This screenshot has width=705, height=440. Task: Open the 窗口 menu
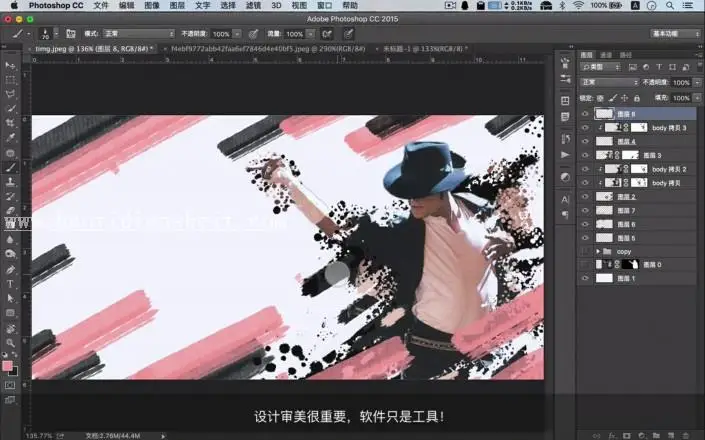tap(324, 5)
